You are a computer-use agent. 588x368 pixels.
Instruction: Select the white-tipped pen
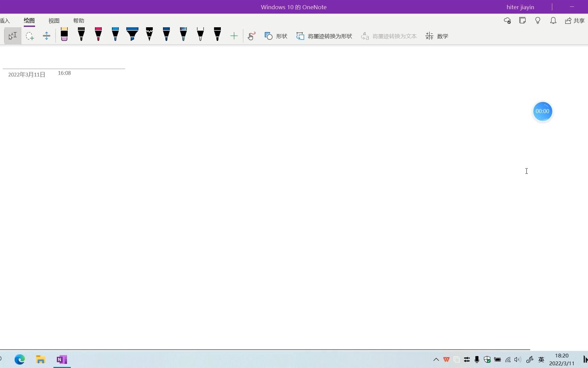200,34
